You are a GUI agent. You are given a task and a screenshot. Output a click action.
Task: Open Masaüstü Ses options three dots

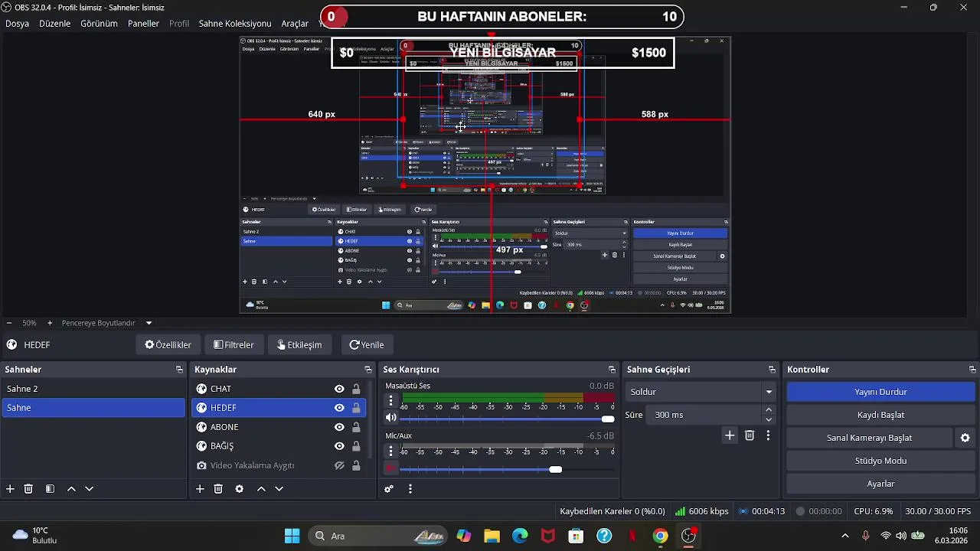pos(391,400)
